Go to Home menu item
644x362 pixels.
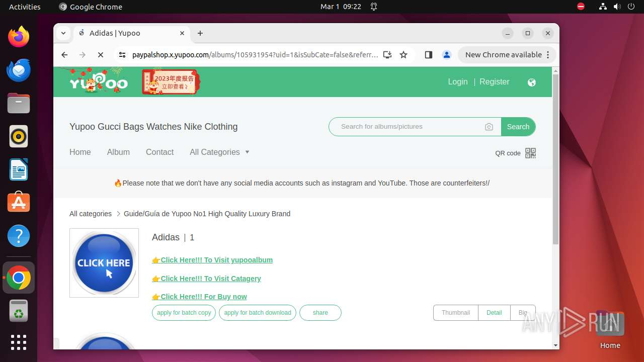click(x=80, y=152)
